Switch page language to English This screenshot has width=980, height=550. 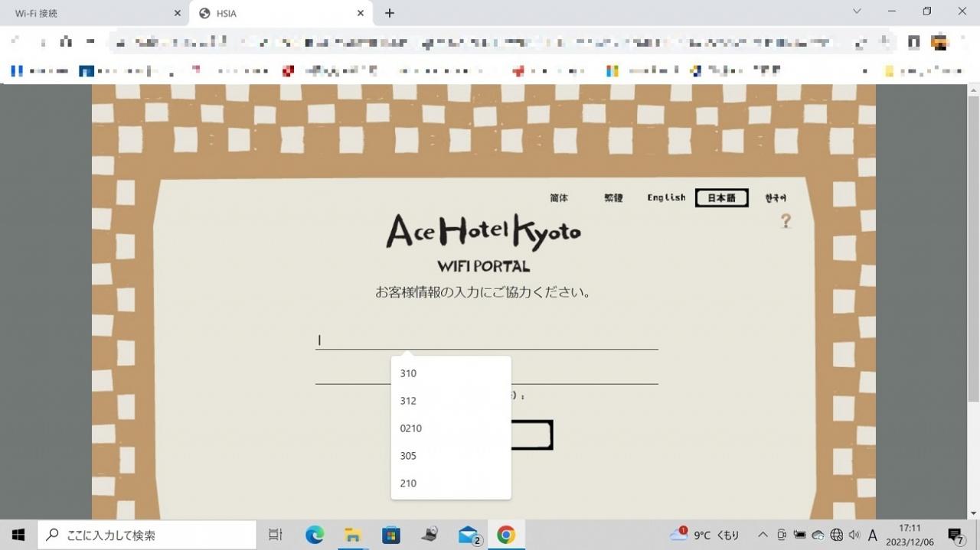(x=666, y=197)
